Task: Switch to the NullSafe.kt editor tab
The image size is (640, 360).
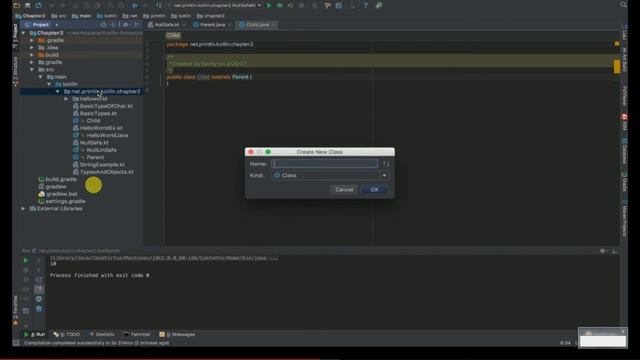Action: (x=167, y=25)
